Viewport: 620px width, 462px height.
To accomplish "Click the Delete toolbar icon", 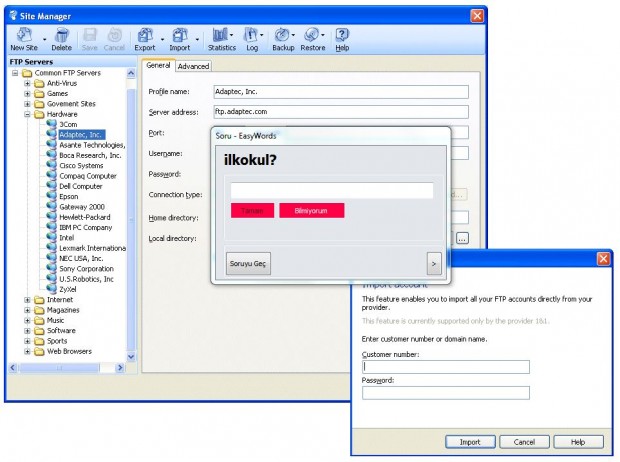I will [61, 35].
